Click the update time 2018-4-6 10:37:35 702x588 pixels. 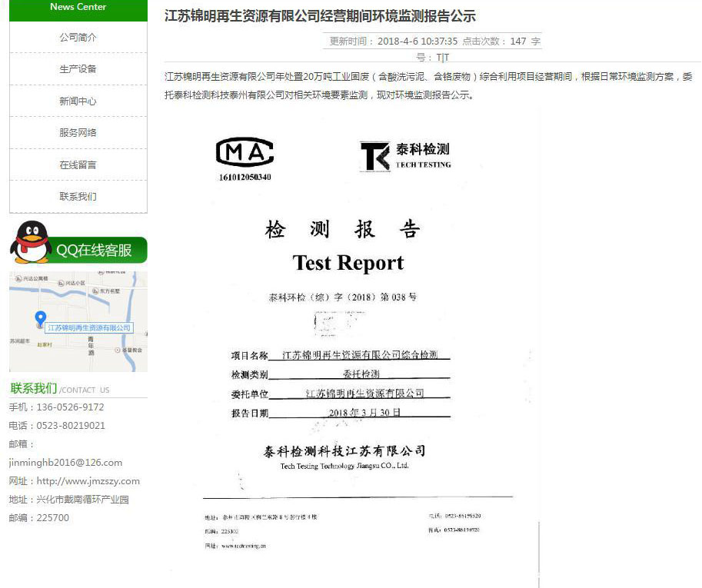pyautogui.click(x=418, y=42)
